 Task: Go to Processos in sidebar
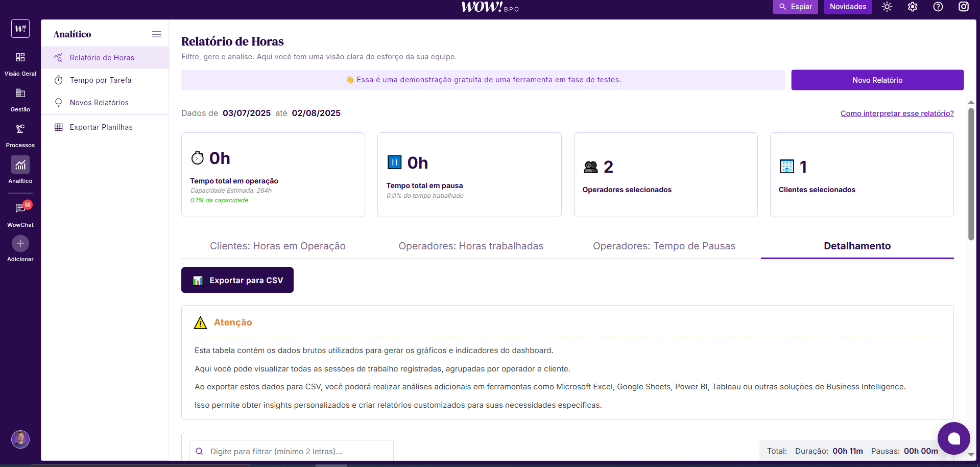[20, 129]
